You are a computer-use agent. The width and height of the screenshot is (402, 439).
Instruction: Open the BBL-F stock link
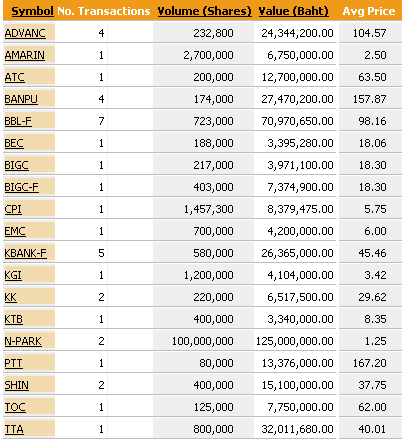coord(18,121)
